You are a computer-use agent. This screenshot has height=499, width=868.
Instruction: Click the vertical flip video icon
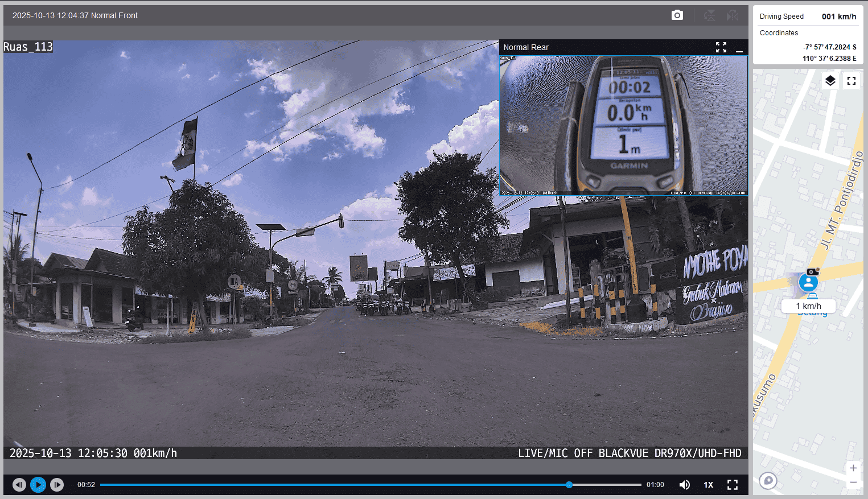pos(709,15)
